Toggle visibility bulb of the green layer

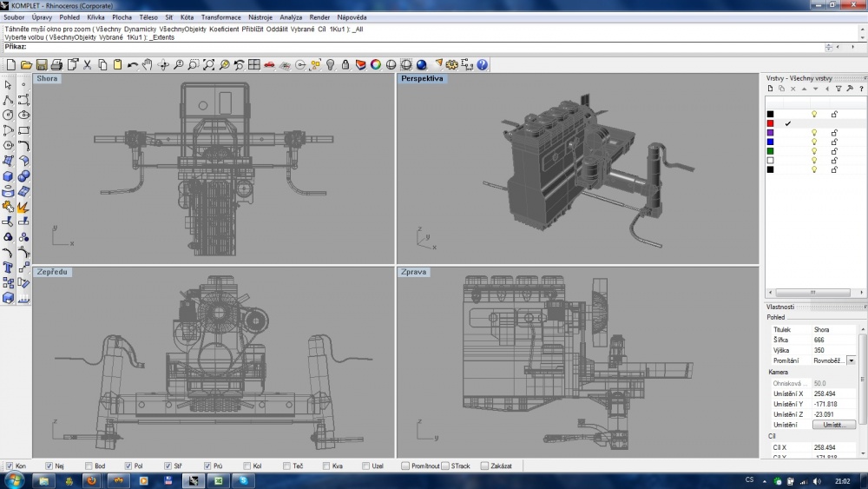tap(814, 151)
